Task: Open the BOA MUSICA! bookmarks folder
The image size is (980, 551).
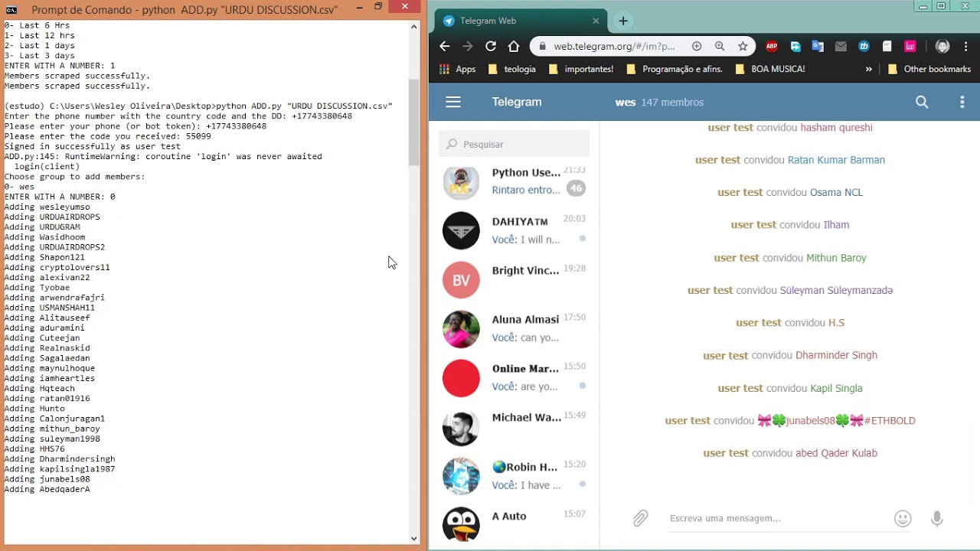Action: coord(770,69)
